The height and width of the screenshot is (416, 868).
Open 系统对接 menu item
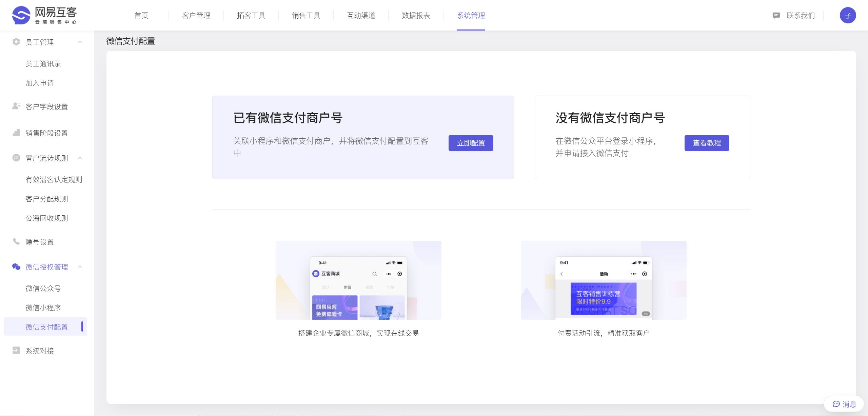coord(40,351)
